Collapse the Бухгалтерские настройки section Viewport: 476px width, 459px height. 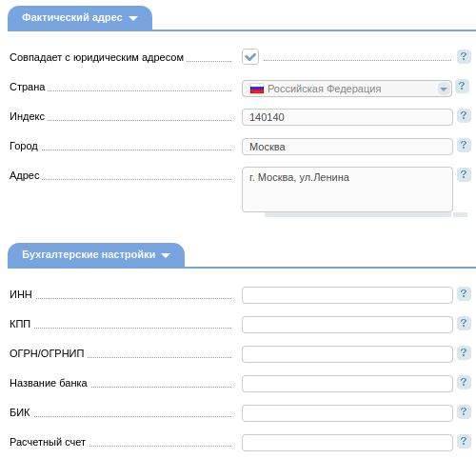tap(96, 255)
